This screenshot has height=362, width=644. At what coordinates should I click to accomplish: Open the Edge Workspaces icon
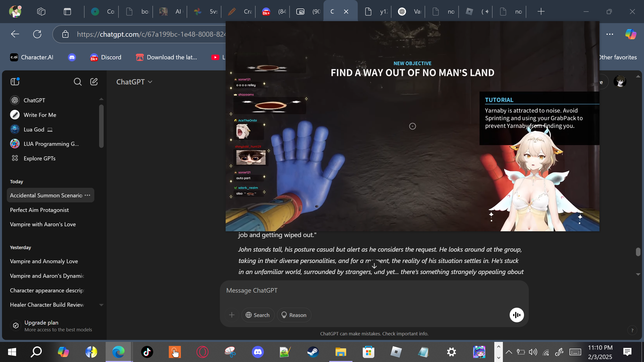click(41, 12)
